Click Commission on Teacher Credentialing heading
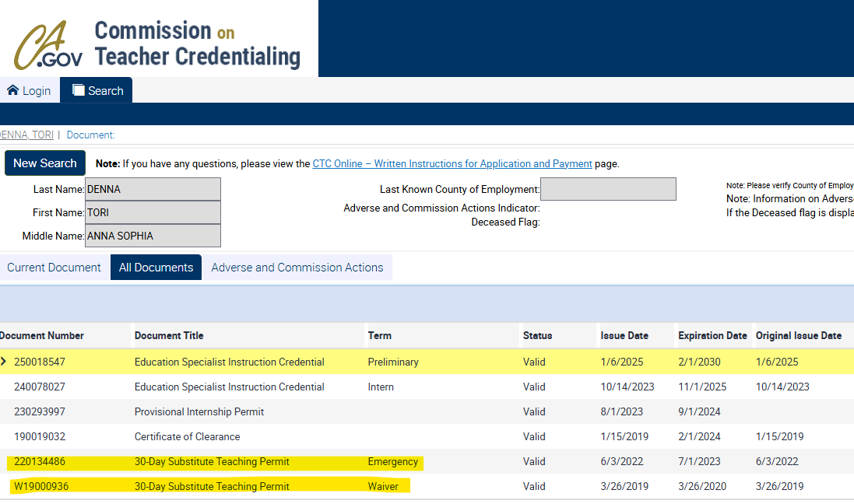The width and height of the screenshot is (854, 504). point(198,44)
